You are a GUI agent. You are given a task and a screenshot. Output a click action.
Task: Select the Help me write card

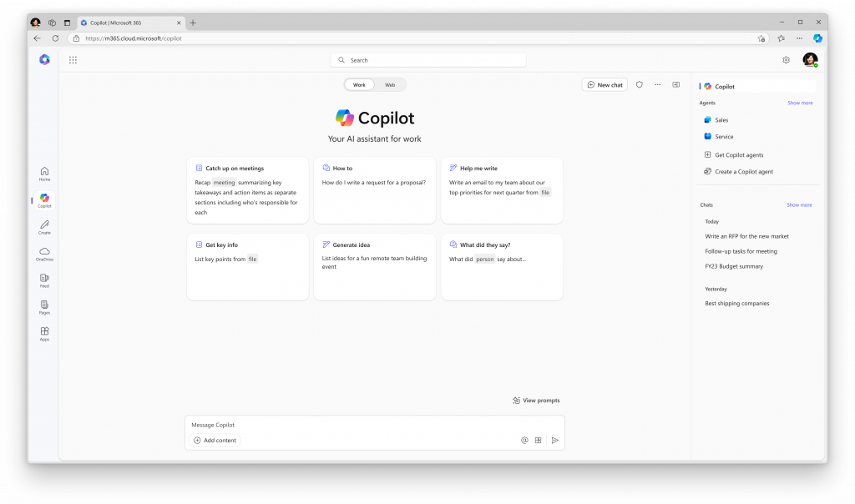click(x=502, y=191)
